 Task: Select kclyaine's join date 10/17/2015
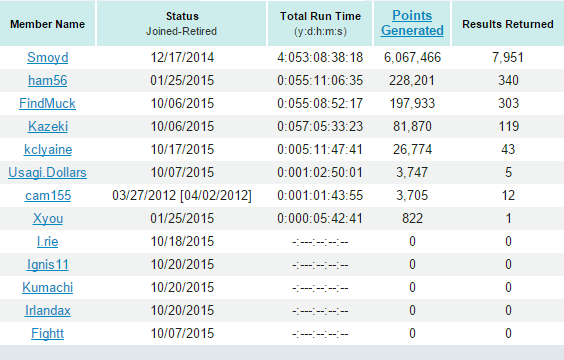(182, 150)
